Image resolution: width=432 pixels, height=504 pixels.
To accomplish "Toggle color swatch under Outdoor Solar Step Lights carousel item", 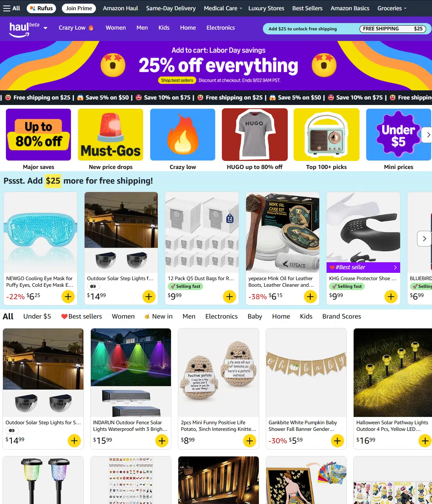I will pyautogui.click(x=93, y=286).
